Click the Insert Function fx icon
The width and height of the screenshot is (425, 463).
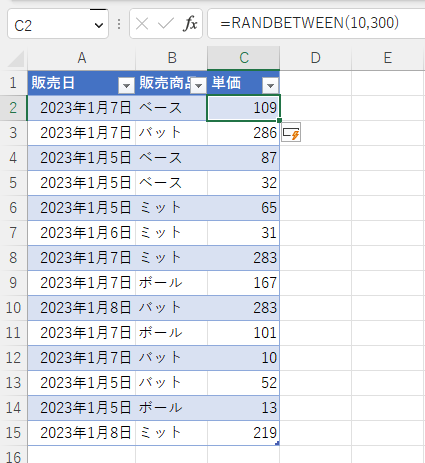[x=190, y=24]
